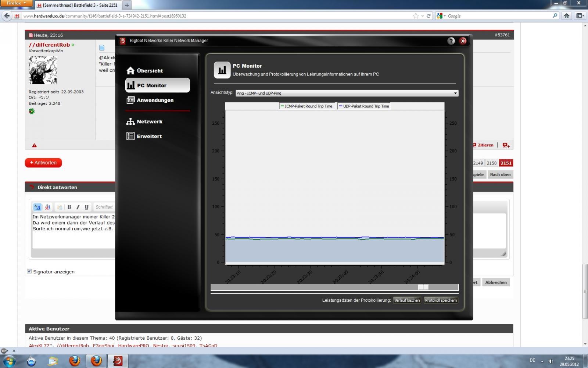
Task: Toggle underline formatting in editor
Action: coord(86,207)
